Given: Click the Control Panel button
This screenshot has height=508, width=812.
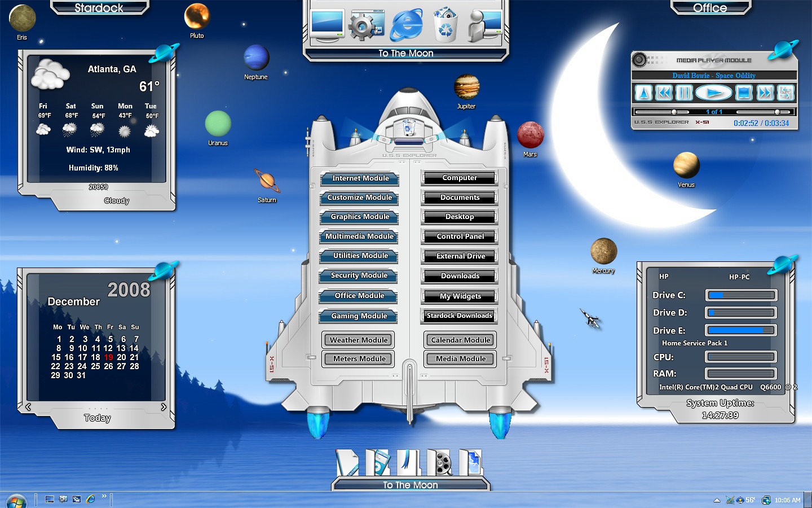Looking at the screenshot, I should (x=460, y=237).
